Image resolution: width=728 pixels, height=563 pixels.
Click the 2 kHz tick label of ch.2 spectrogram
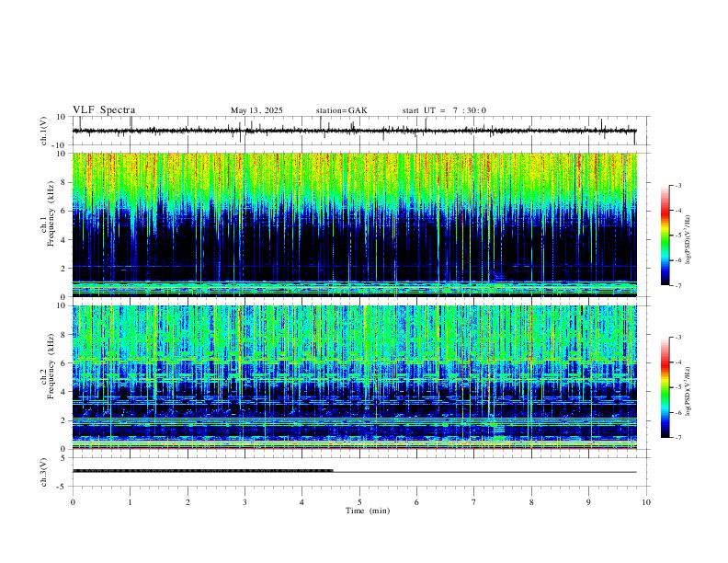coord(64,420)
